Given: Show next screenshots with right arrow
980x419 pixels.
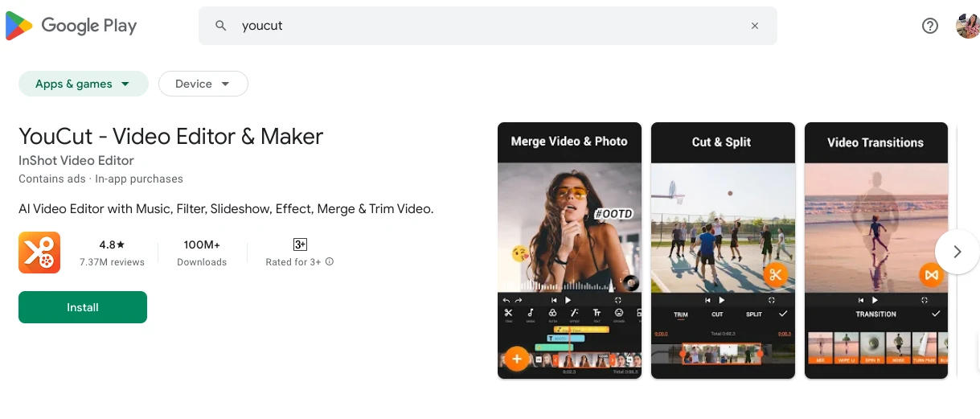Looking at the screenshot, I should [x=957, y=252].
